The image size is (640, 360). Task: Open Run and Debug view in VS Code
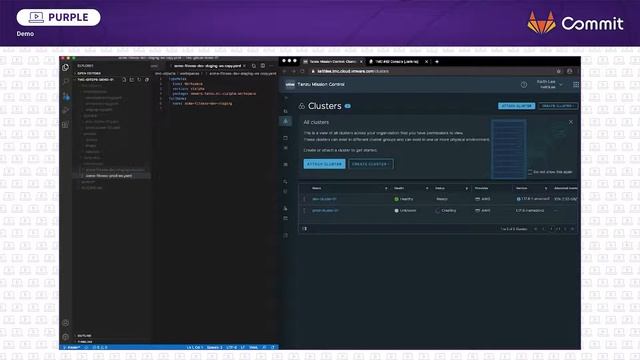coord(65,110)
